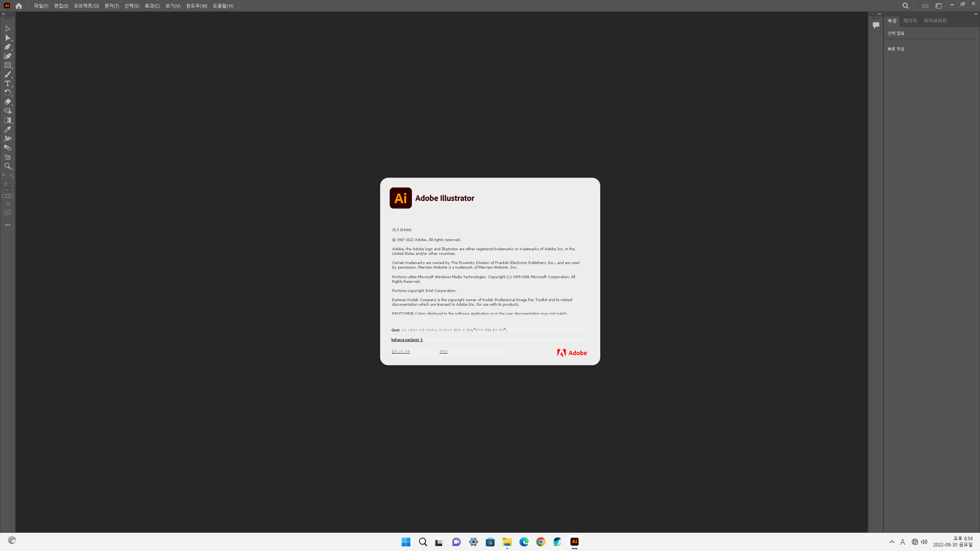Open the behance.net/gosti_k link
The height and width of the screenshot is (551, 980).
[x=407, y=340]
